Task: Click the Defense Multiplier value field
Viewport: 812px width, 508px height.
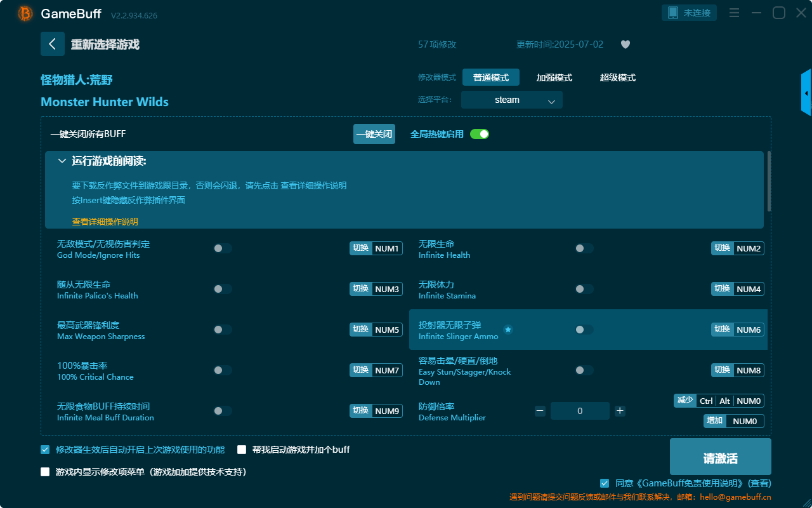Action: click(x=580, y=411)
